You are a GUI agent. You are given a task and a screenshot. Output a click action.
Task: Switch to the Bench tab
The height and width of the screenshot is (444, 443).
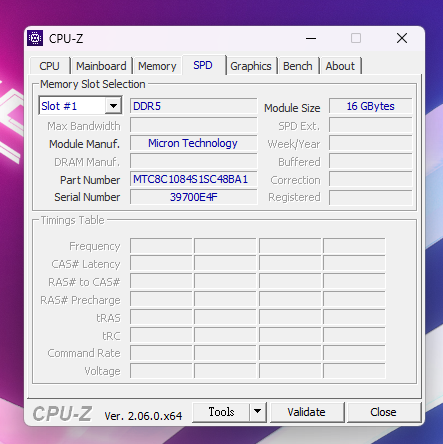tap(298, 66)
